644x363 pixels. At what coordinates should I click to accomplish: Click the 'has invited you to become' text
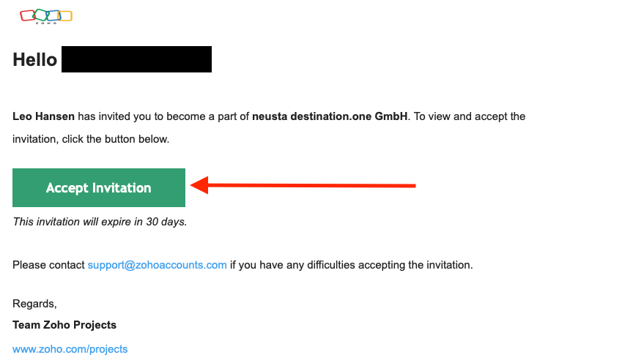click(x=141, y=116)
